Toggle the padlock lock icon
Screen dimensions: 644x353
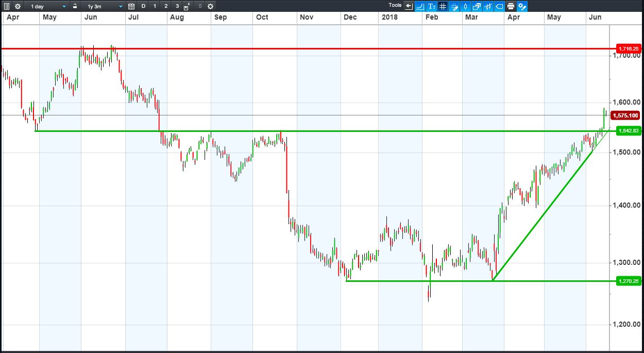pyautogui.click(x=75, y=6)
